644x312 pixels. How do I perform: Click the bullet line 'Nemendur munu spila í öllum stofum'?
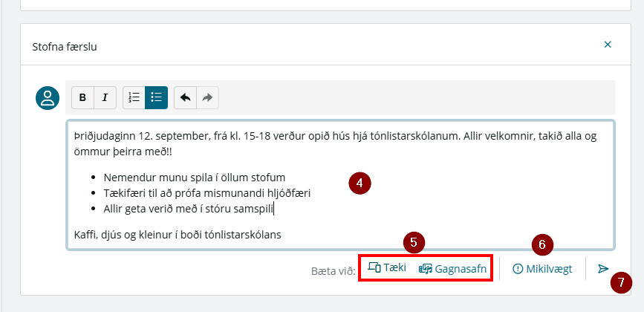195,178
